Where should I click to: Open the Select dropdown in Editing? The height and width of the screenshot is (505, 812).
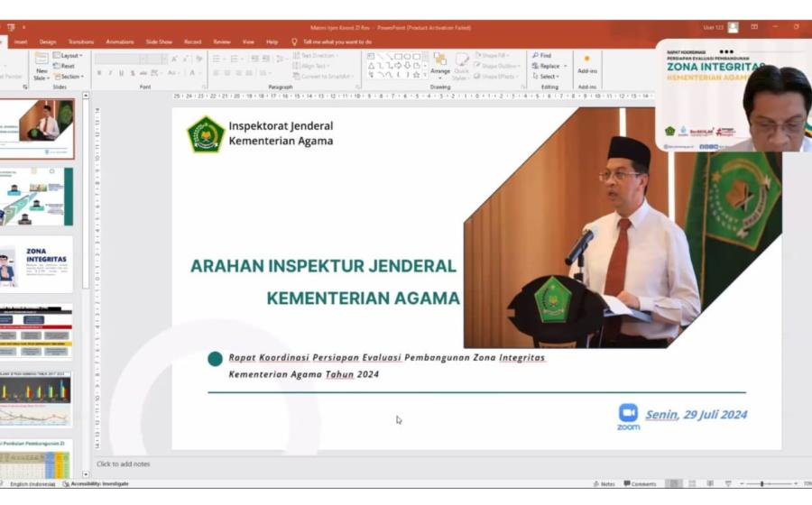pos(546,77)
